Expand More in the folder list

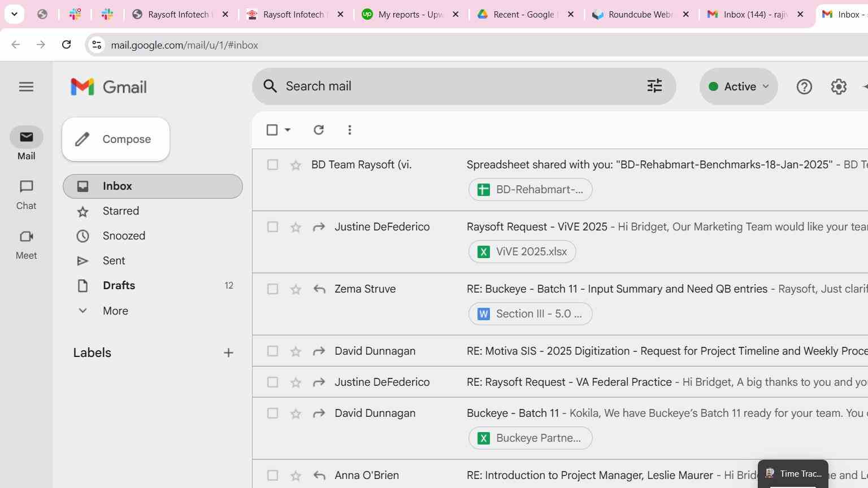115,311
